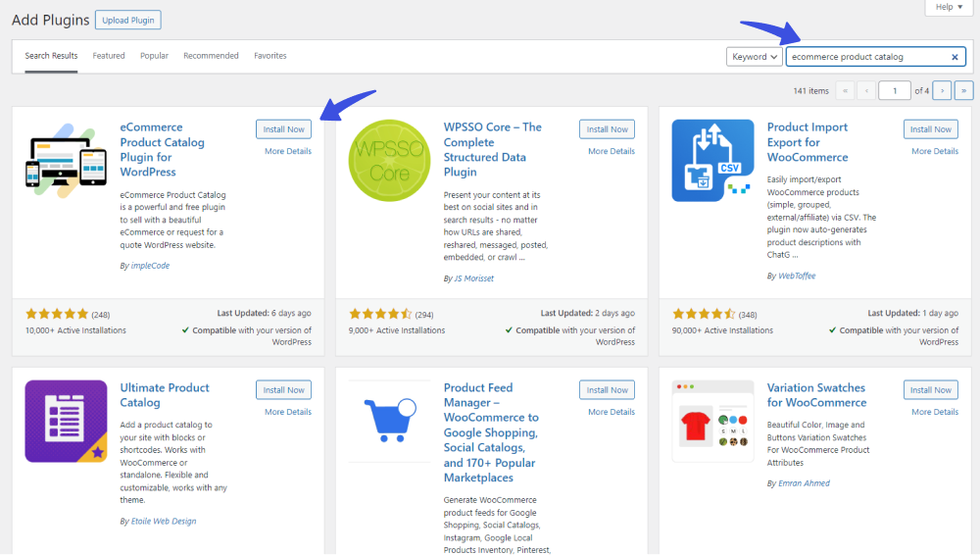Image resolution: width=980 pixels, height=555 pixels.
Task: View More Details for Ultimate Product Catalog
Action: tap(288, 412)
